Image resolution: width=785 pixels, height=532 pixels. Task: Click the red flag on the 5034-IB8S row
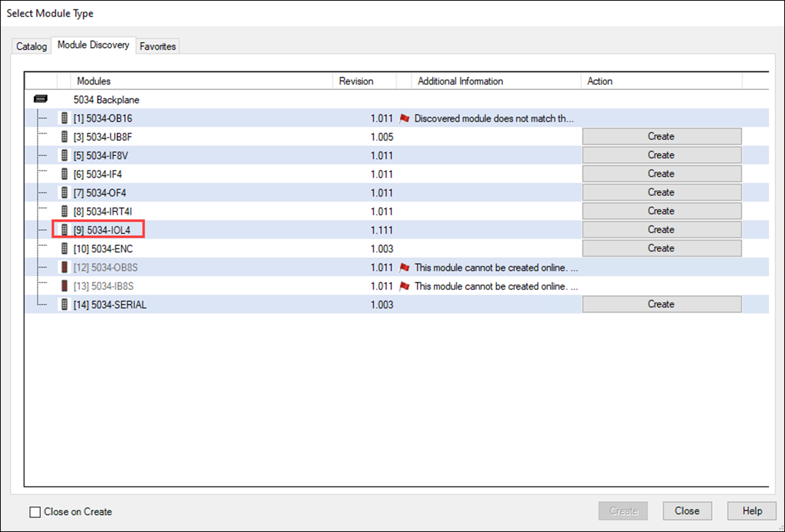coord(404,286)
